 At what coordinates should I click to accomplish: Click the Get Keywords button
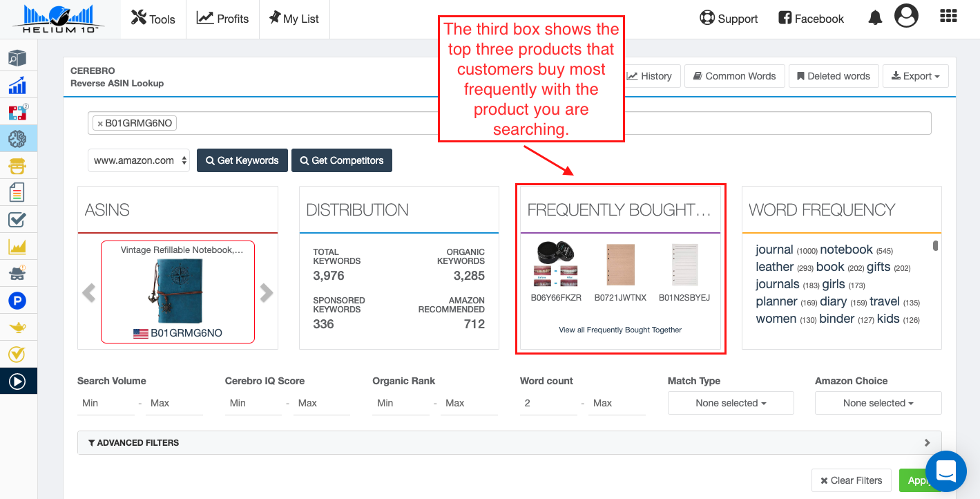[x=242, y=160]
